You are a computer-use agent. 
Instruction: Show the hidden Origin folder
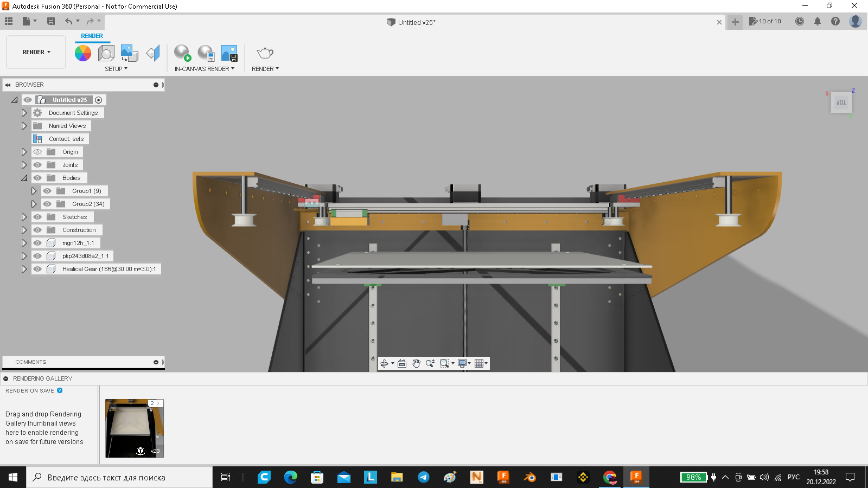pos(37,152)
